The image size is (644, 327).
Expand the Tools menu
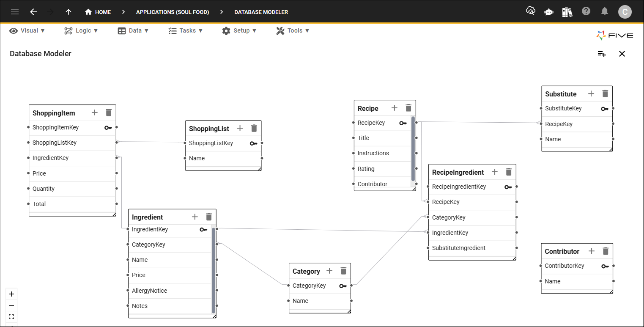[293, 30]
